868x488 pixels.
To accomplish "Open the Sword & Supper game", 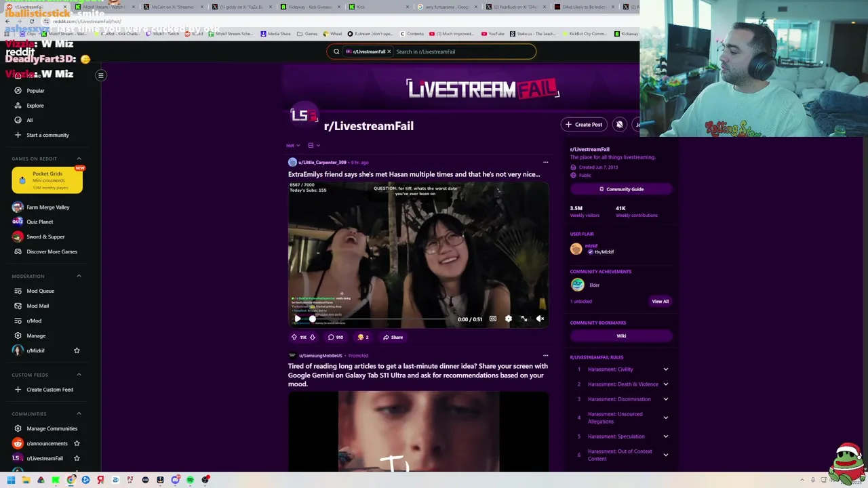I will (x=39, y=237).
